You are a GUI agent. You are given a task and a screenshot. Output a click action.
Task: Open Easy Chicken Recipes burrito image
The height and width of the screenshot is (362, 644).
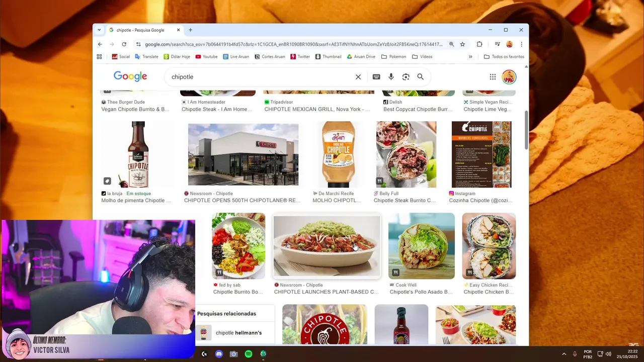point(489,246)
